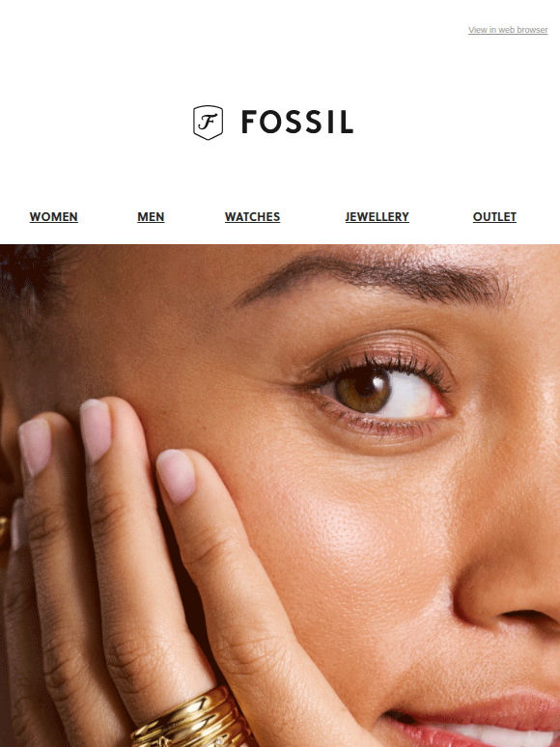The image size is (560, 747).
Task: Select the WATCHES navigation item
Action: pyautogui.click(x=252, y=217)
